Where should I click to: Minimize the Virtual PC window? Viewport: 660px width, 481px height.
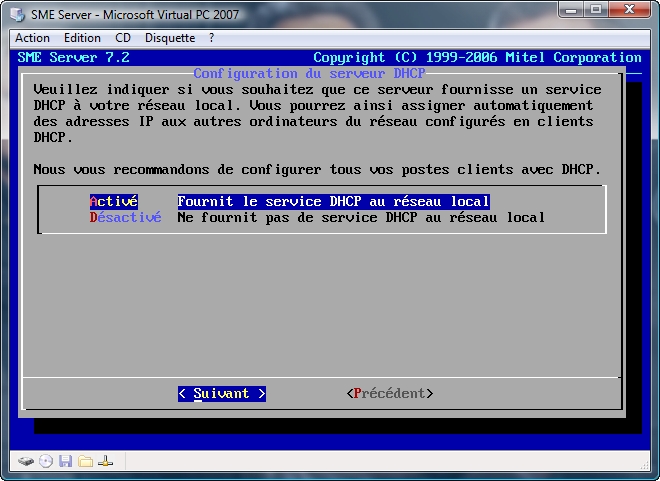[571, 9]
